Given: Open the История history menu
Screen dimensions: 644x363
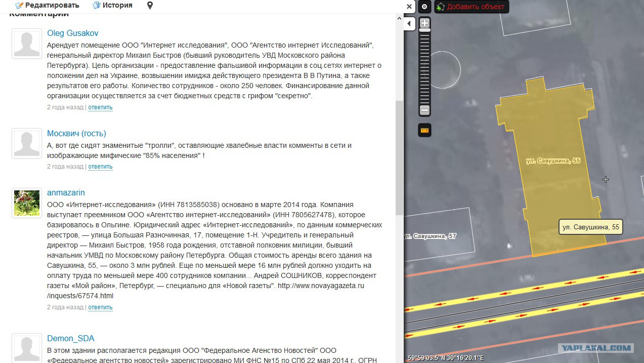Looking at the screenshot, I should (113, 6).
